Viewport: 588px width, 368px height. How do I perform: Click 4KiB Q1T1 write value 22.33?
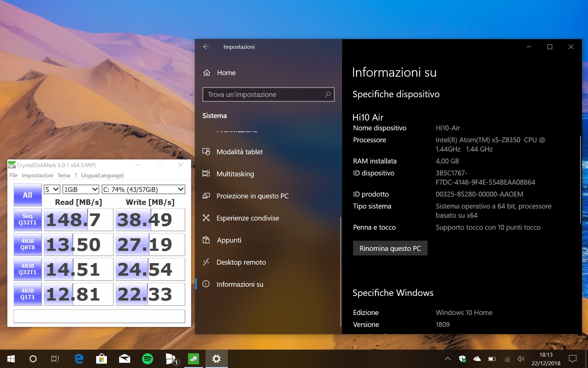150,294
